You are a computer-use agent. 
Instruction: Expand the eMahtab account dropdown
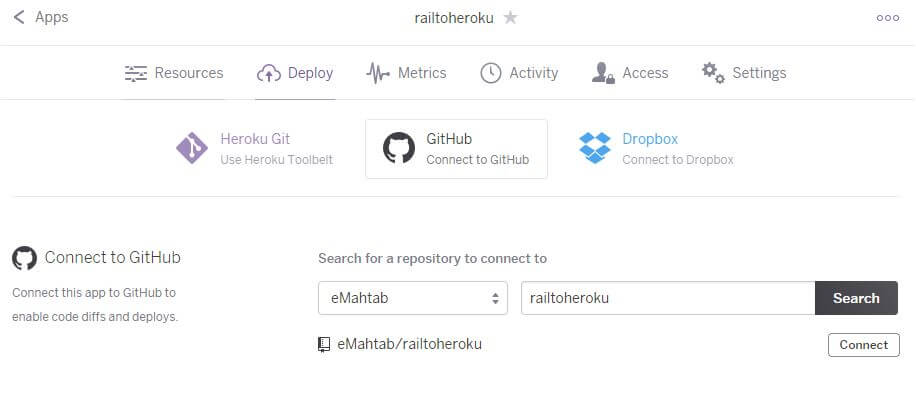pyautogui.click(x=413, y=298)
